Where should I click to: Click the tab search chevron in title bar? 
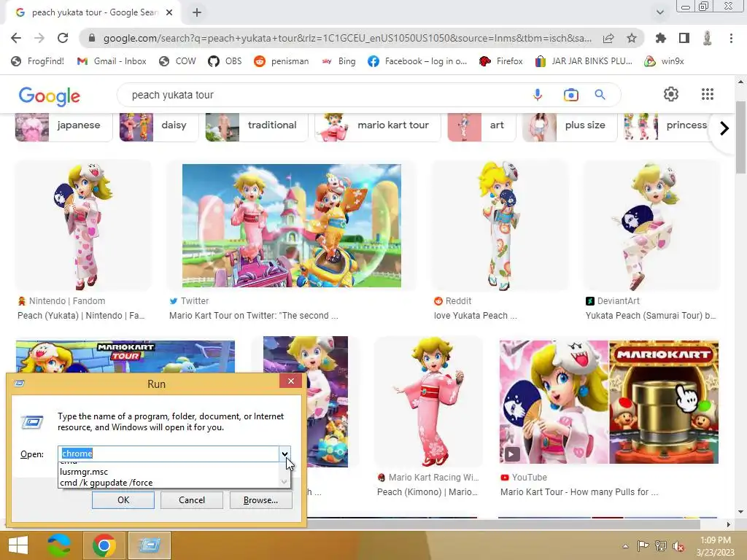[x=660, y=12]
